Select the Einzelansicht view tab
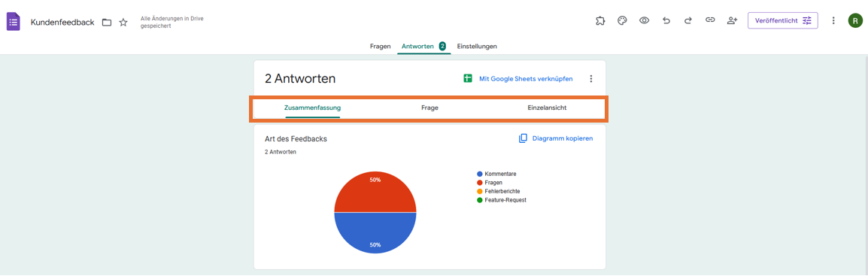 (x=547, y=108)
